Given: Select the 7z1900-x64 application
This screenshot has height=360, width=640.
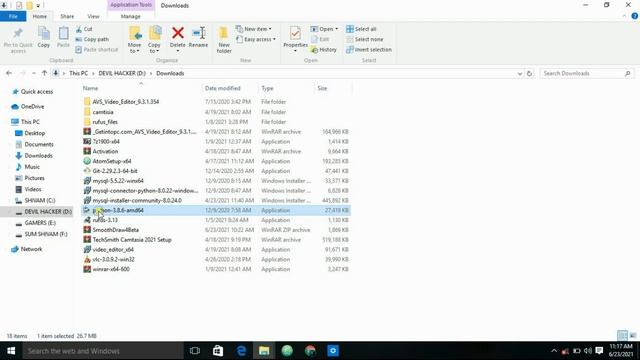Looking at the screenshot, I should (x=106, y=142).
